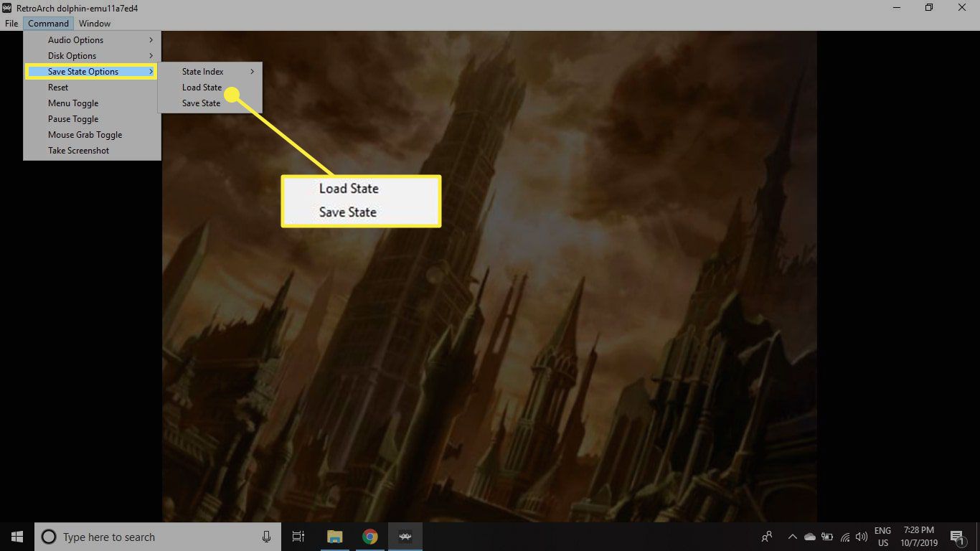Viewport: 980px width, 551px height.
Task: Click the Cortana circle icon
Action: click(49, 537)
